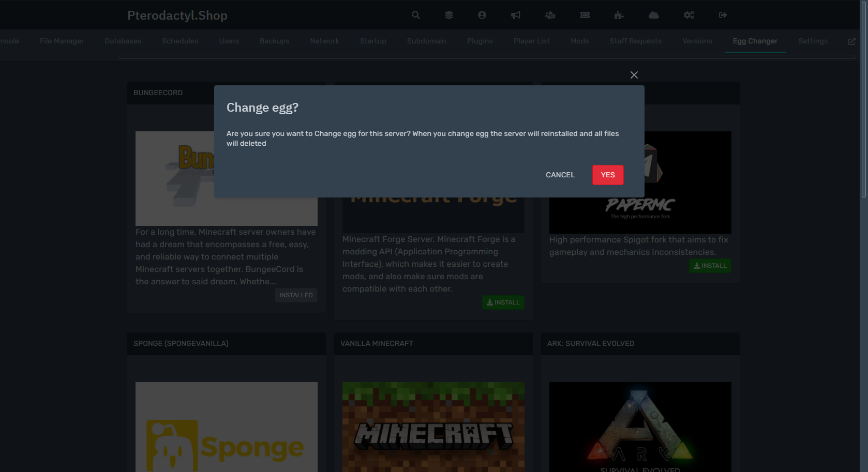Switch to the File Manager tab
868x472 pixels.
tap(62, 41)
